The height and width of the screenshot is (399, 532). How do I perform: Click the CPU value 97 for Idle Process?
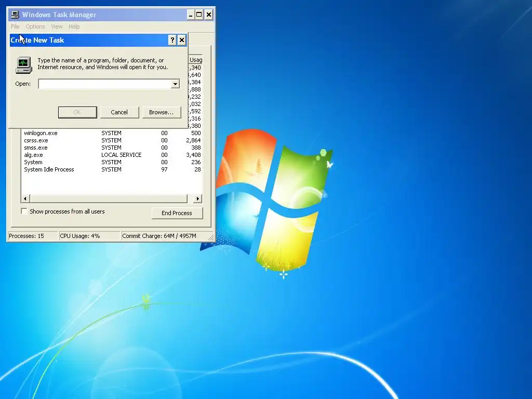(x=164, y=169)
